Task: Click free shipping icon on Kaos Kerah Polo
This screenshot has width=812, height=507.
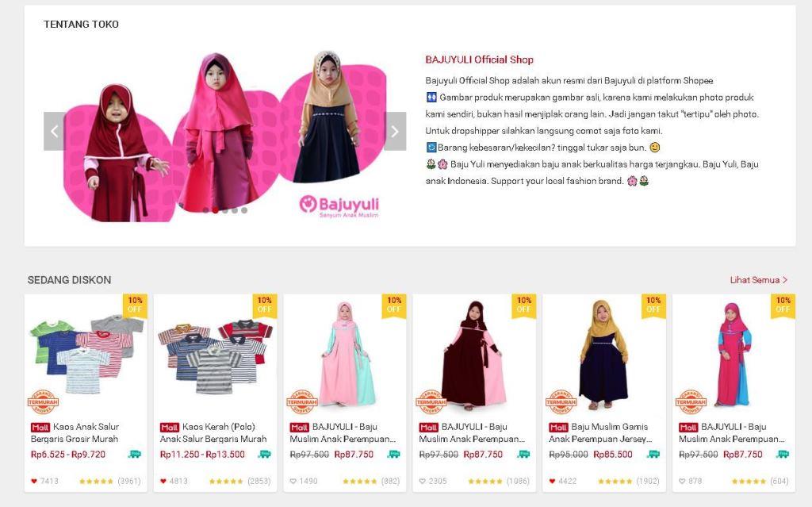Action: [x=264, y=454]
